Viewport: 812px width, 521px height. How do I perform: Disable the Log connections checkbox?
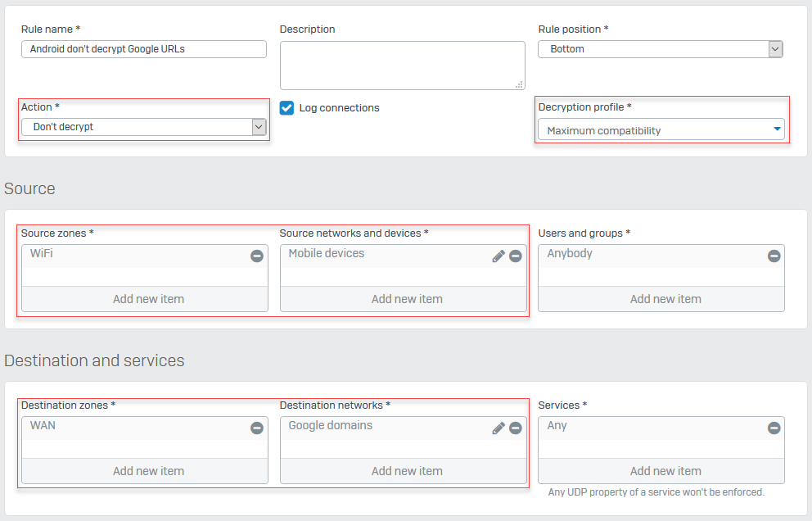tap(286, 107)
